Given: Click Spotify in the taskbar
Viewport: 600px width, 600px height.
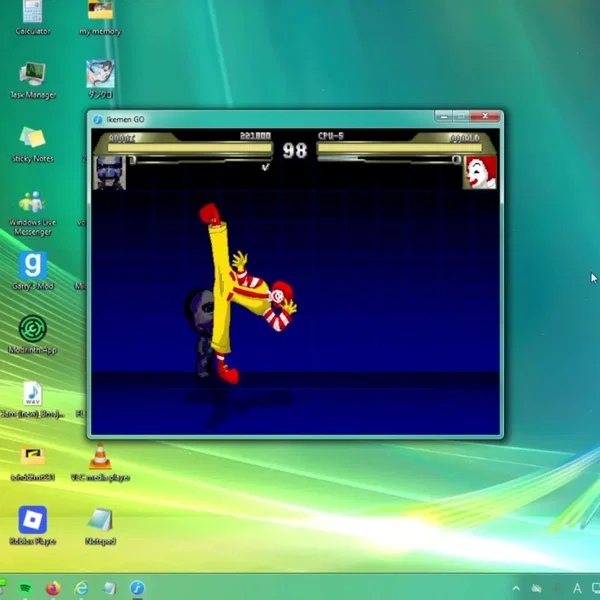Looking at the screenshot, I should coord(25,588).
